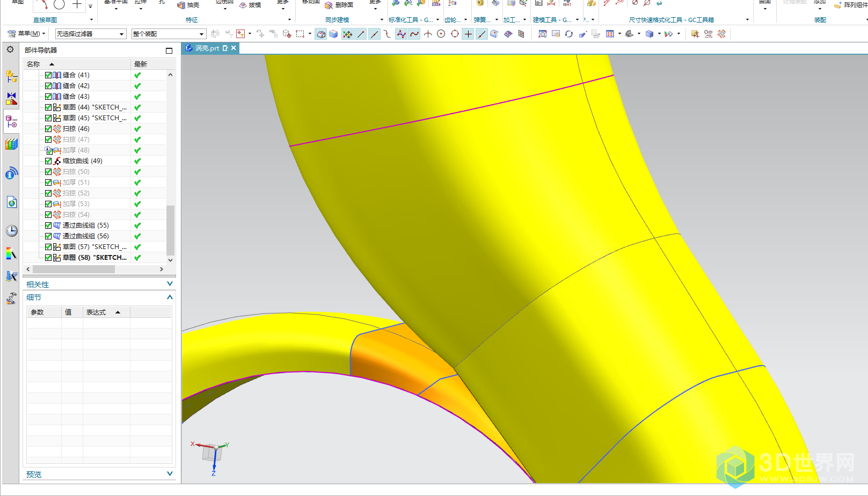
Task: Open the Reuse Library books icon
Action: 11,144
